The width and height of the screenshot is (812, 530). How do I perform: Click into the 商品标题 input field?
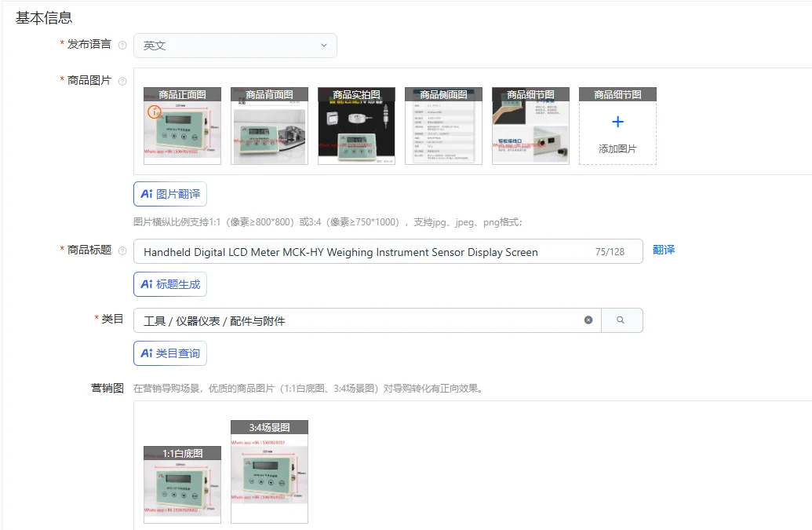388,251
